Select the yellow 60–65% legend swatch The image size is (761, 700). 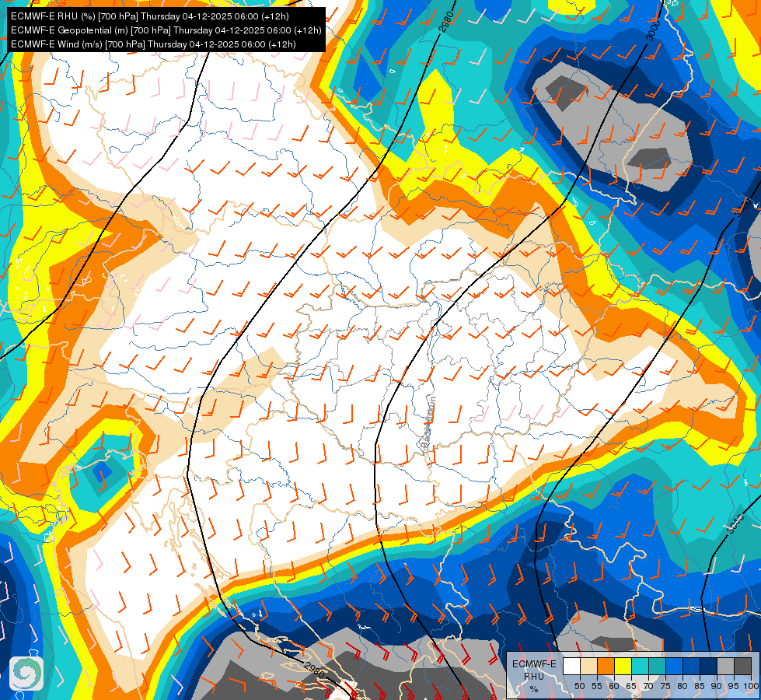click(623, 667)
